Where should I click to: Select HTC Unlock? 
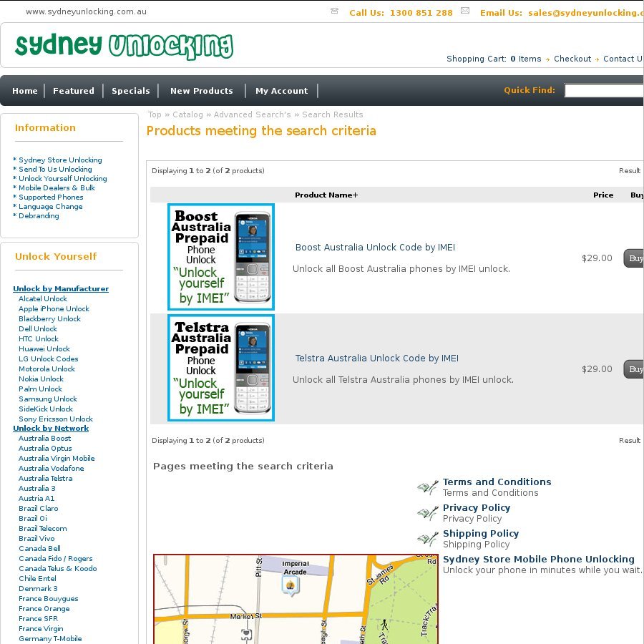tap(39, 339)
